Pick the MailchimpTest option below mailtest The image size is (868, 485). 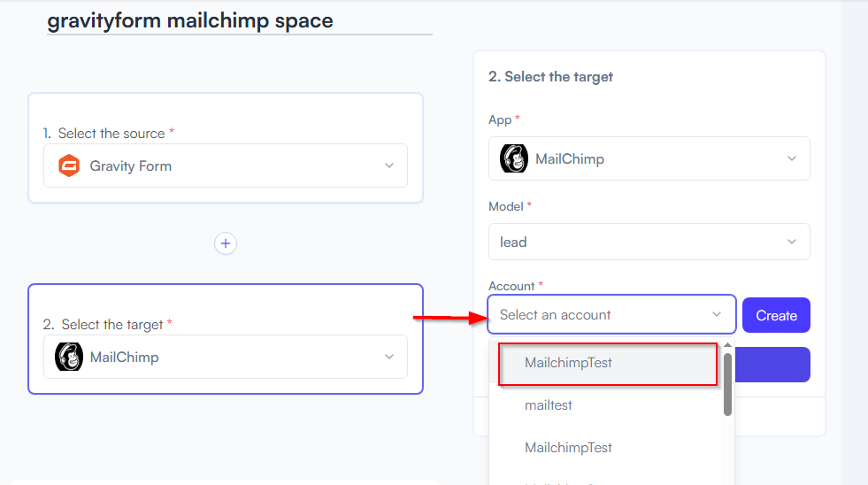click(606, 447)
